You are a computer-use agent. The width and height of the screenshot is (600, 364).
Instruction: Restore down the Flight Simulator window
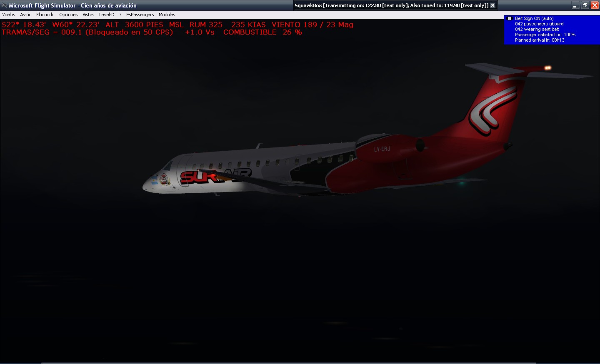(585, 5)
